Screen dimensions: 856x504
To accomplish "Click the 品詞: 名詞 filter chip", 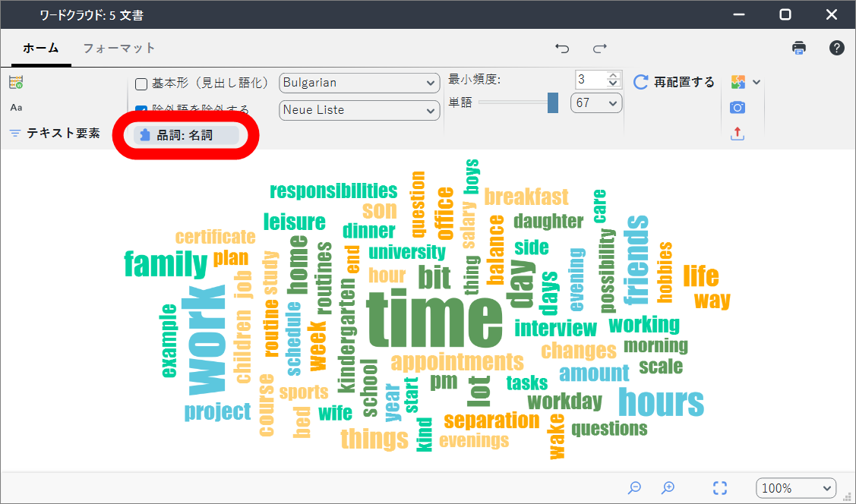I will tap(185, 135).
